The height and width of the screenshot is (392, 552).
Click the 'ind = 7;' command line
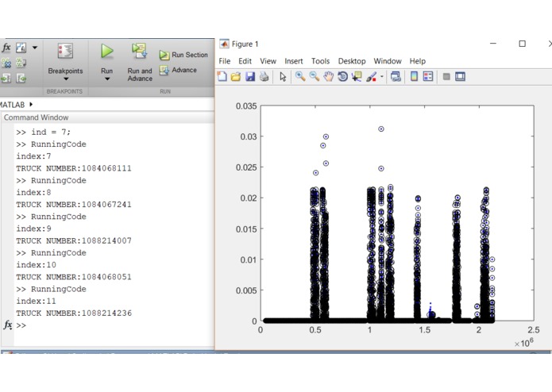pyautogui.click(x=44, y=133)
